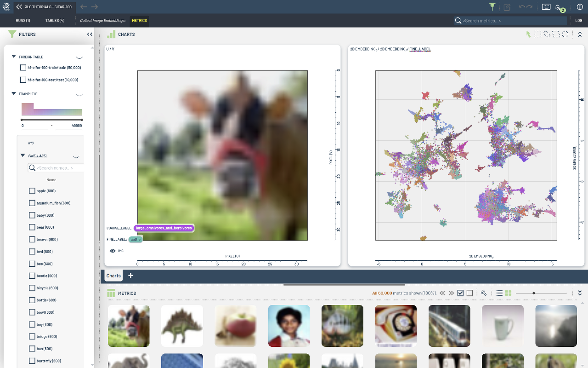Click the LOG button
Screen dimensions: 588x368
(x=578, y=21)
